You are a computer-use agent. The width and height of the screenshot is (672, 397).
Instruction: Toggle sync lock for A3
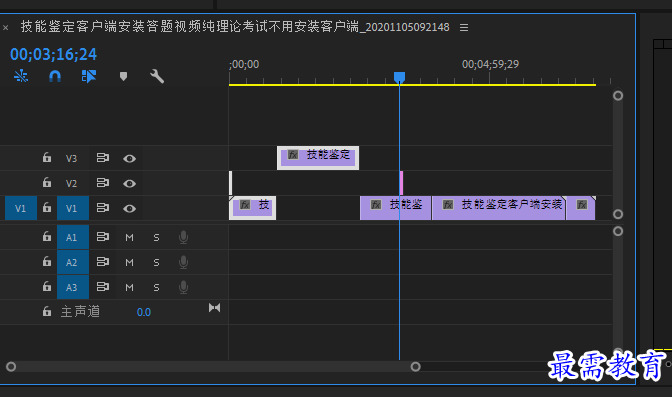tap(102, 286)
